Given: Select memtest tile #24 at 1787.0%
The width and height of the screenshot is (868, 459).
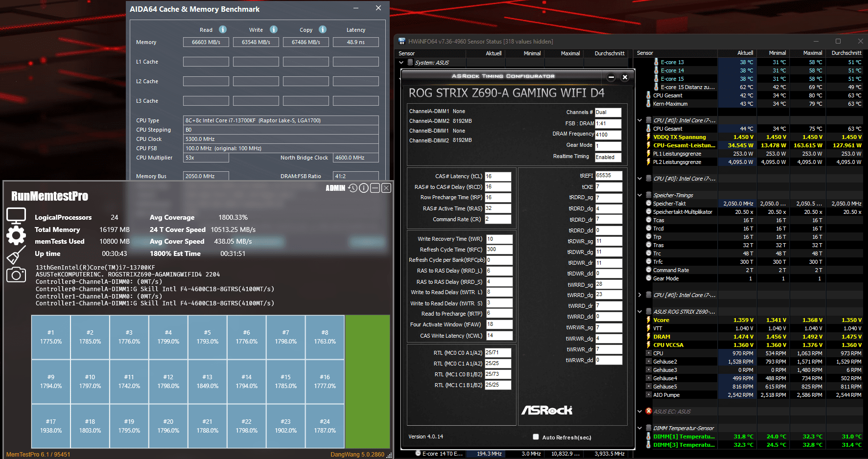Looking at the screenshot, I should [x=325, y=426].
